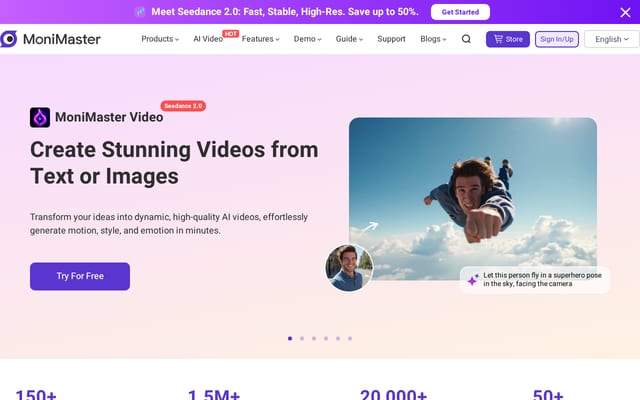The width and height of the screenshot is (640, 400).
Task: Click the shopping cart icon in Store
Action: pos(498,39)
